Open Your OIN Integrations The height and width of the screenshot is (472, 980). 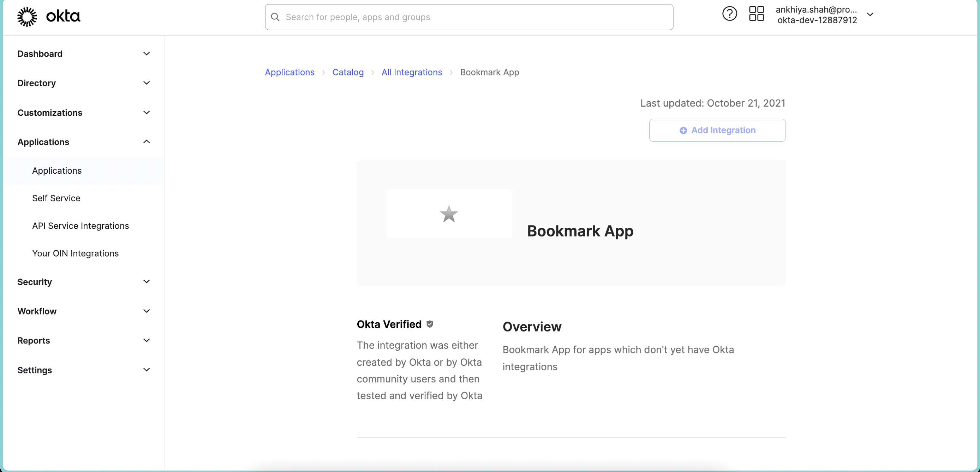[75, 253]
